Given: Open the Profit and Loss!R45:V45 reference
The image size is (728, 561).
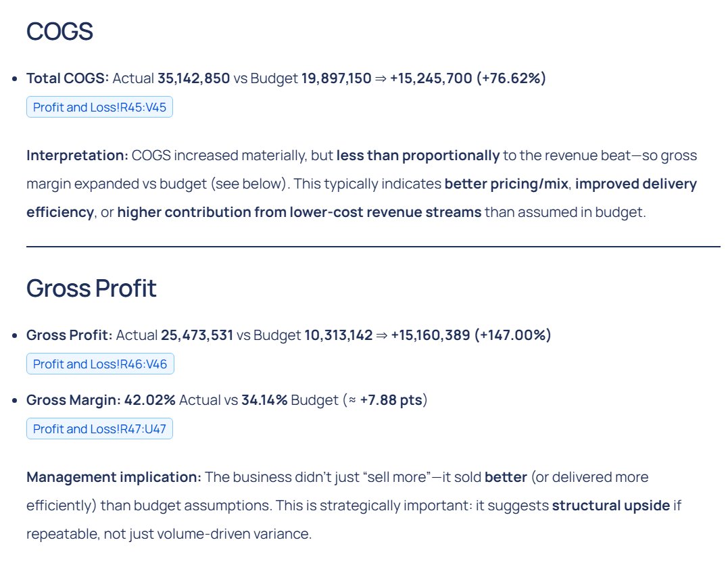Looking at the screenshot, I should pyautogui.click(x=99, y=107).
